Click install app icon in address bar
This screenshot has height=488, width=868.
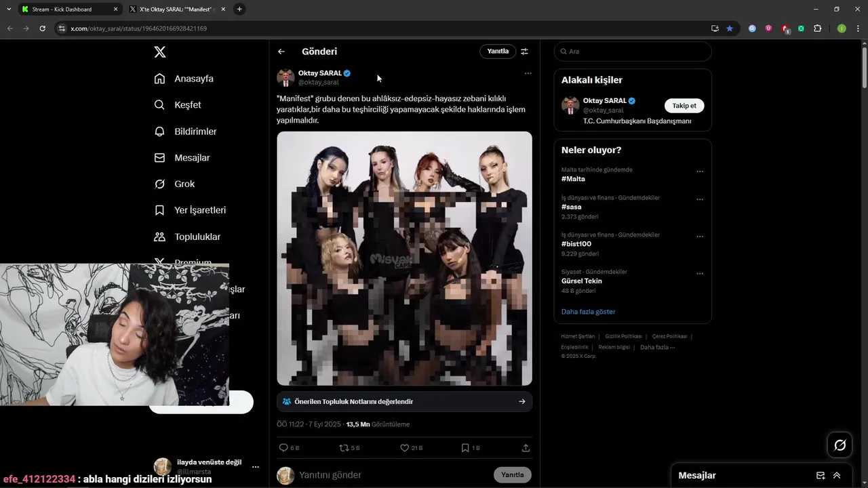pos(715,28)
